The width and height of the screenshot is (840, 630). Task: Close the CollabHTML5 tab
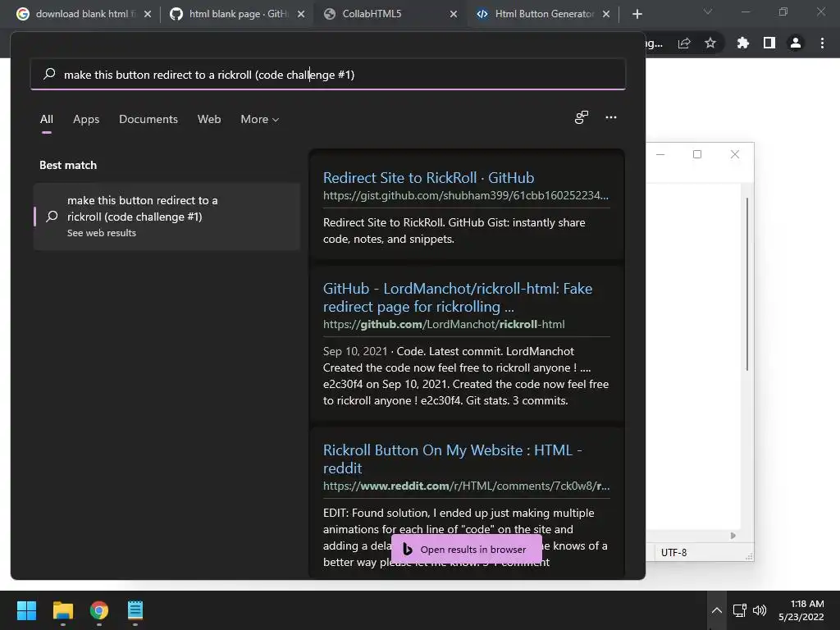click(454, 14)
